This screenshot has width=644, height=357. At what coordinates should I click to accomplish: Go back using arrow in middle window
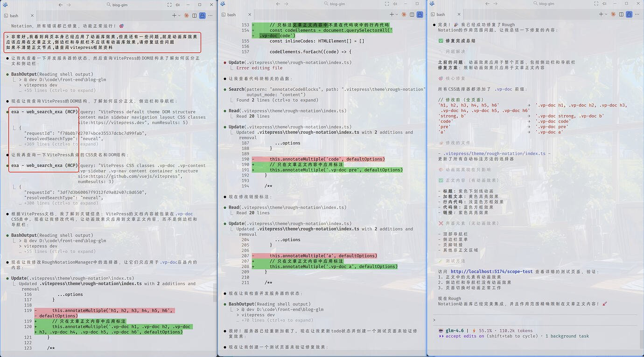(278, 4)
